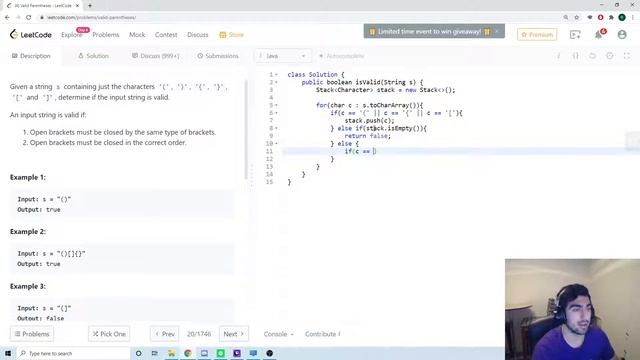The width and height of the screenshot is (640, 360).
Task: Open the Mock navigation item
Action: tap(137, 35)
